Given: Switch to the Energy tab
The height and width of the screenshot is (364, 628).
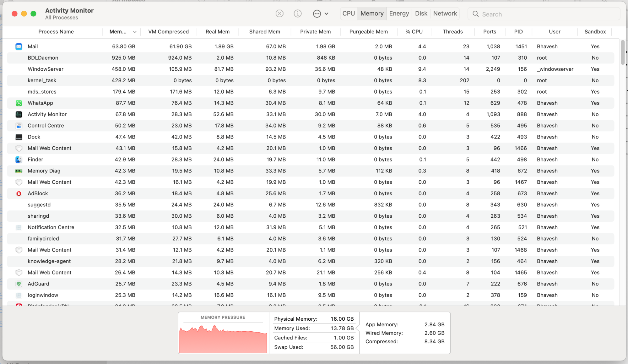Looking at the screenshot, I should click(399, 14).
